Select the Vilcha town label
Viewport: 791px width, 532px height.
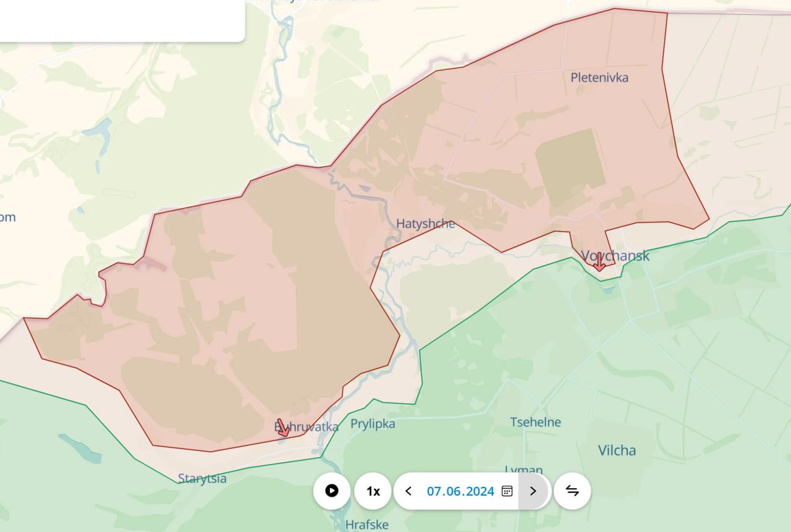tap(617, 450)
